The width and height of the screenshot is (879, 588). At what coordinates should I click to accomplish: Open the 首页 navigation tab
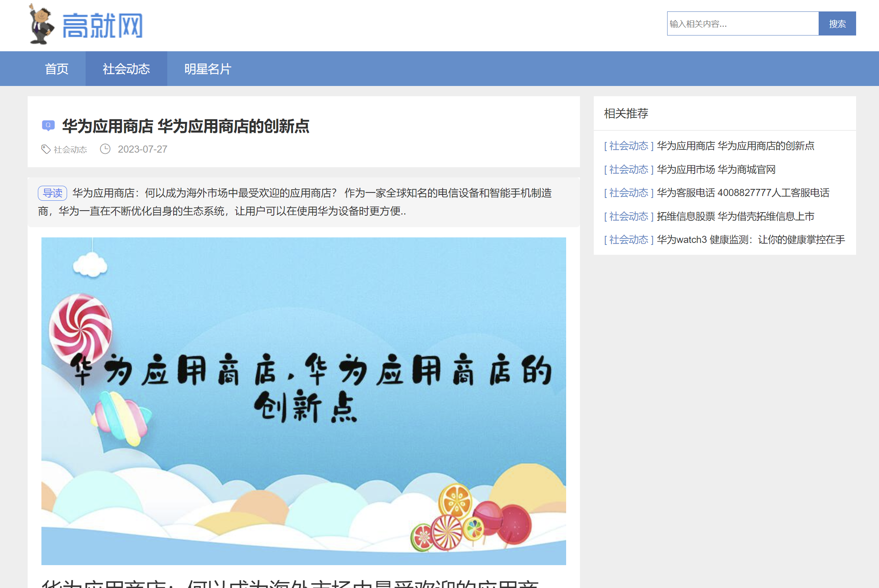[56, 69]
